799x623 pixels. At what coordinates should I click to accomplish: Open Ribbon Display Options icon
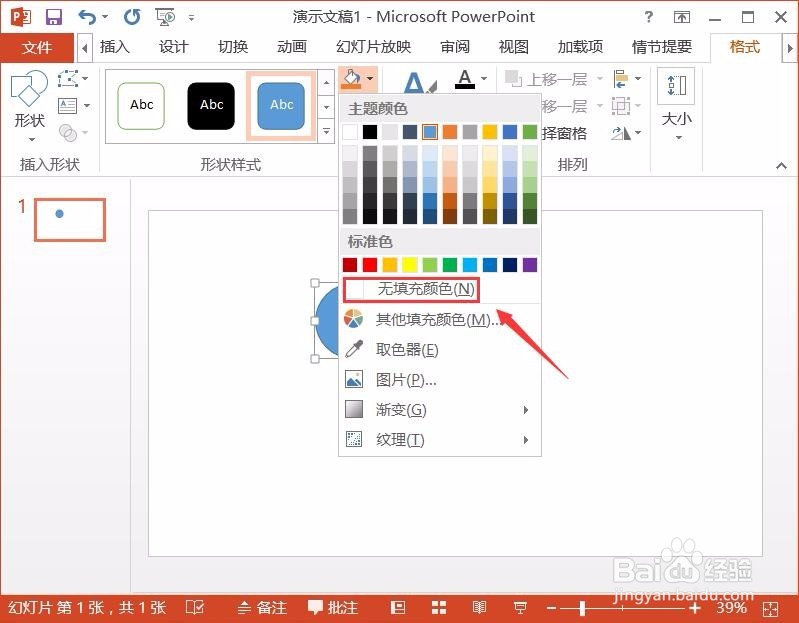[x=682, y=17]
